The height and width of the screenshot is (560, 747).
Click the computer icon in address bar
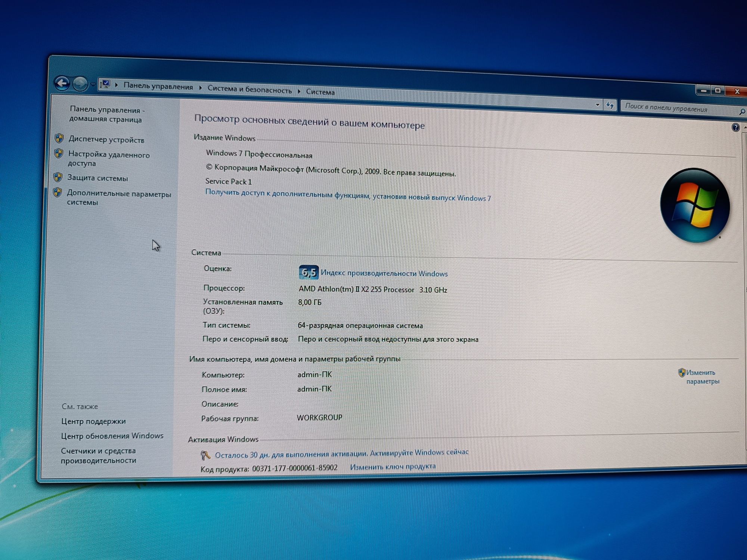coord(106,84)
